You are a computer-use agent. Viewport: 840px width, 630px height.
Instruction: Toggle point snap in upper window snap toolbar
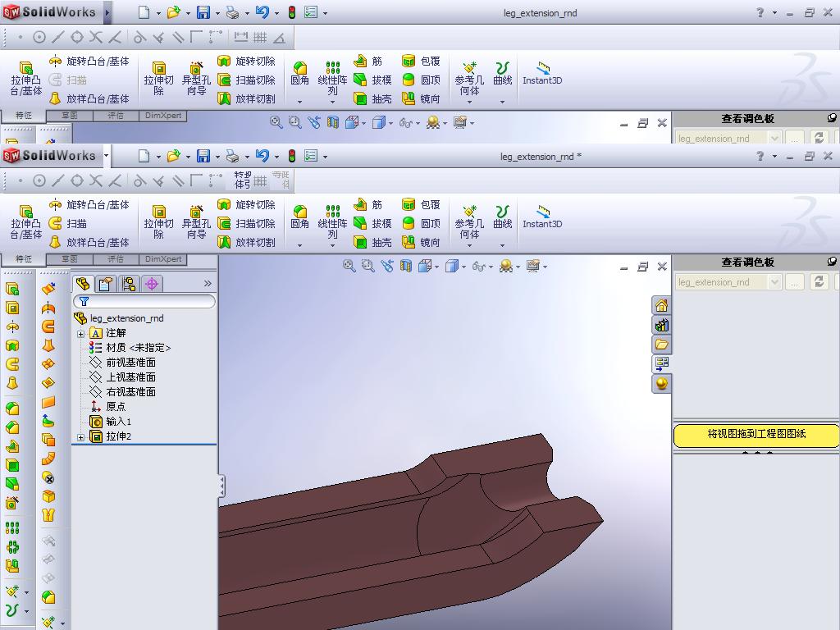click(x=21, y=37)
